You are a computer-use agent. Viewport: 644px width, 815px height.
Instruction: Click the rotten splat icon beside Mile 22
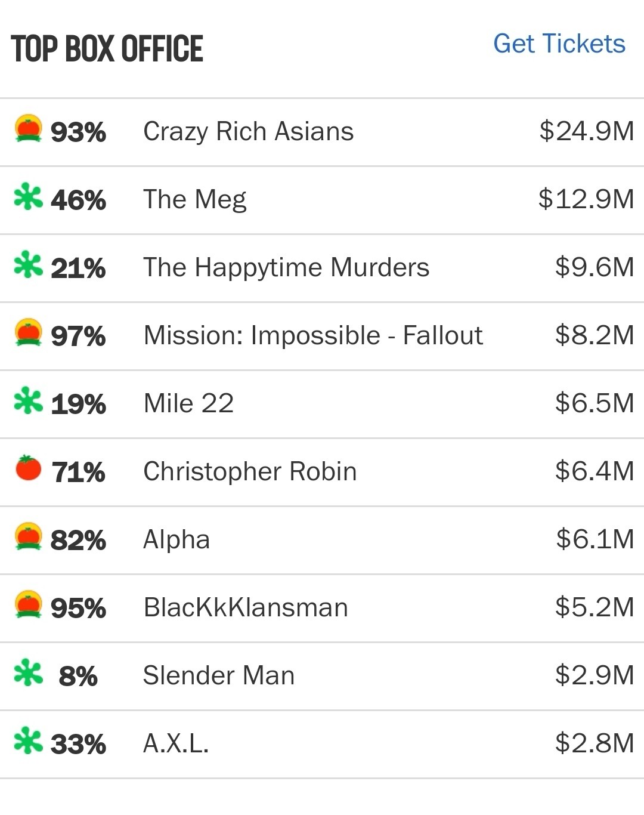pos(29,401)
